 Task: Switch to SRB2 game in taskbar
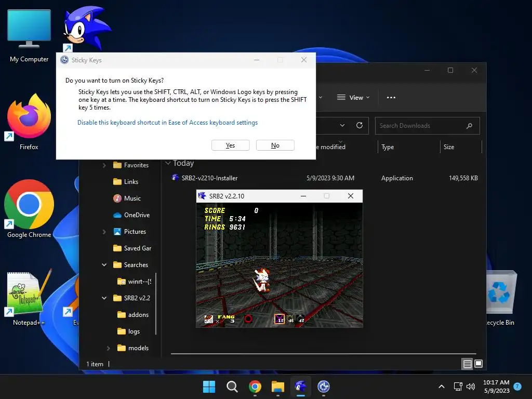pyautogui.click(x=301, y=387)
